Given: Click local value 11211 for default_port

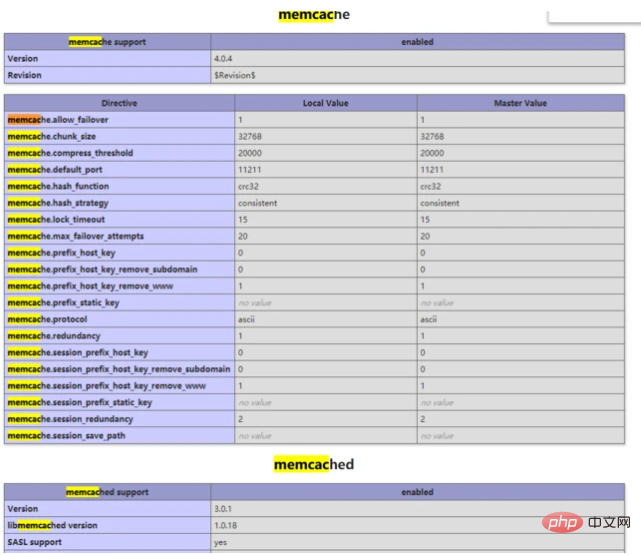Looking at the screenshot, I should click(x=249, y=170).
